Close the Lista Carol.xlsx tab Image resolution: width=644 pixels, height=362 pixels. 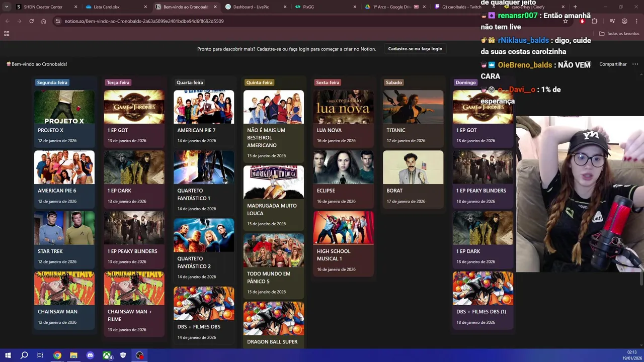point(146,7)
